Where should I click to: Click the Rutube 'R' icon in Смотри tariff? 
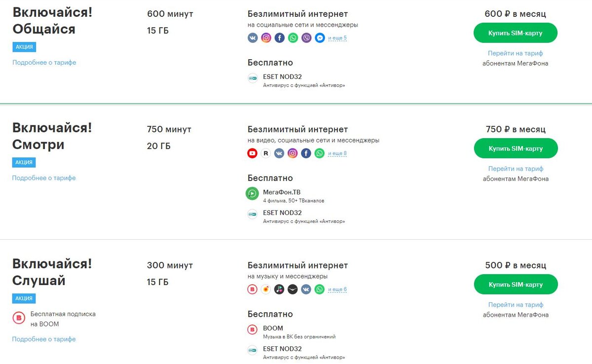point(266,153)
